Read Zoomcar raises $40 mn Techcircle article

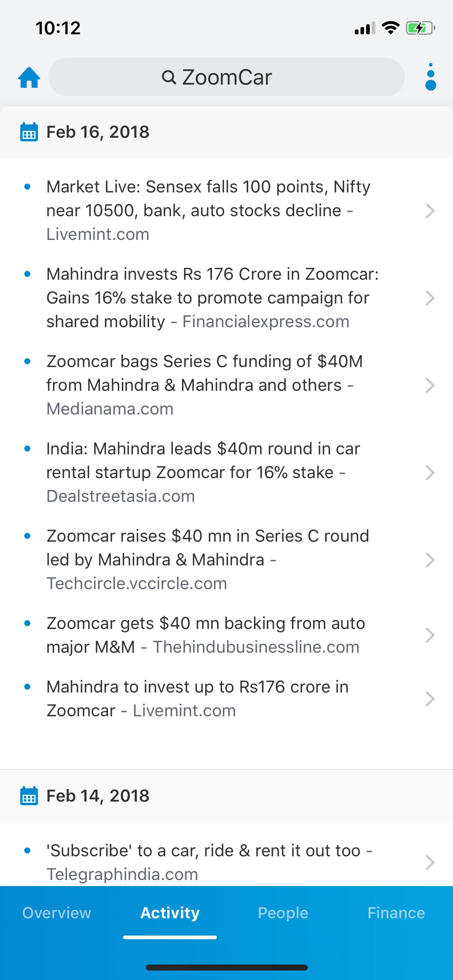pos(207,559)
